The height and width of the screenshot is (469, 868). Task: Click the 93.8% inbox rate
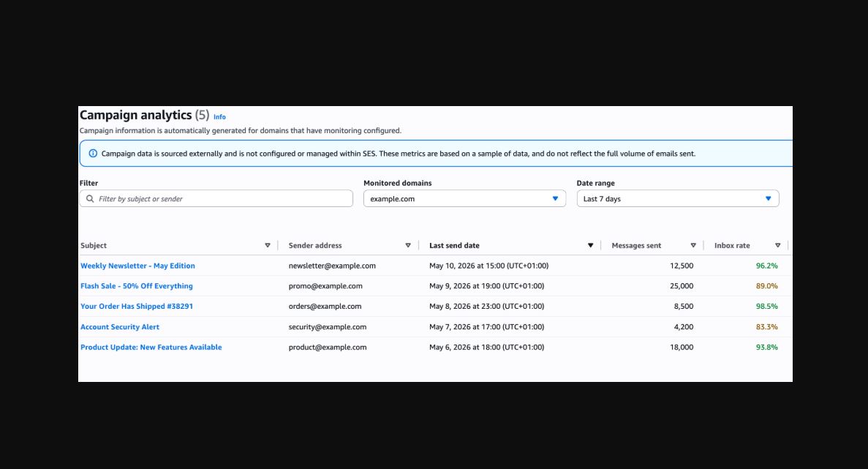[766, 348]
